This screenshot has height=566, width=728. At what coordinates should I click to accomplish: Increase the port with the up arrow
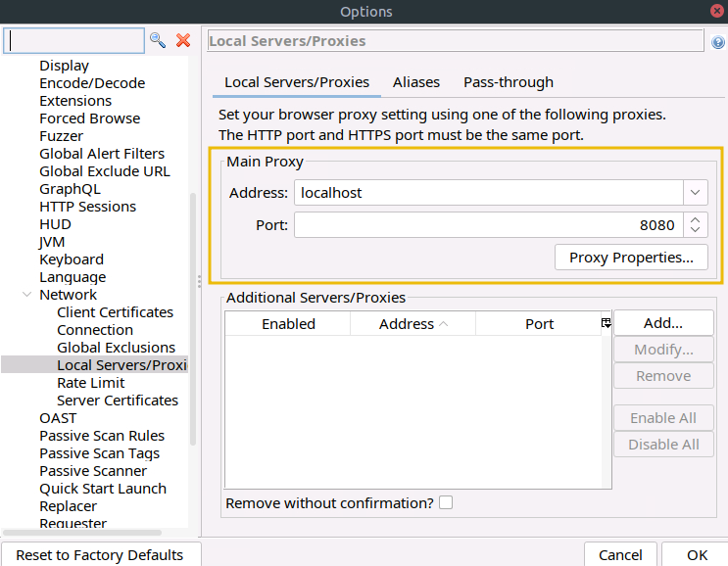[x=695, y=220]
